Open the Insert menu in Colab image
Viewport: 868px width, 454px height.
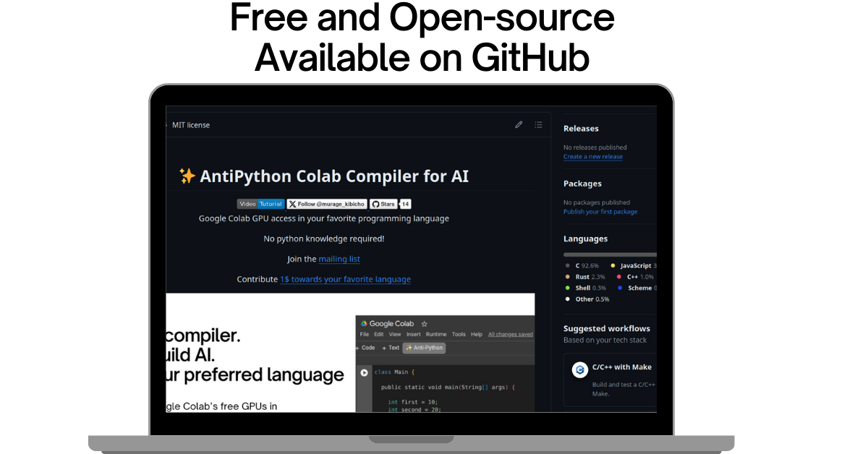tap(414, 335)
